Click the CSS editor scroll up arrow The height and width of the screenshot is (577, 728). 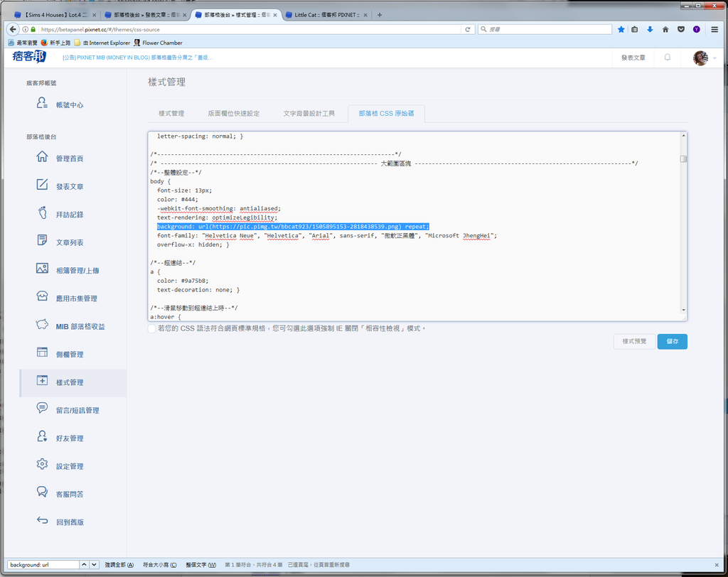coord(683,136)
